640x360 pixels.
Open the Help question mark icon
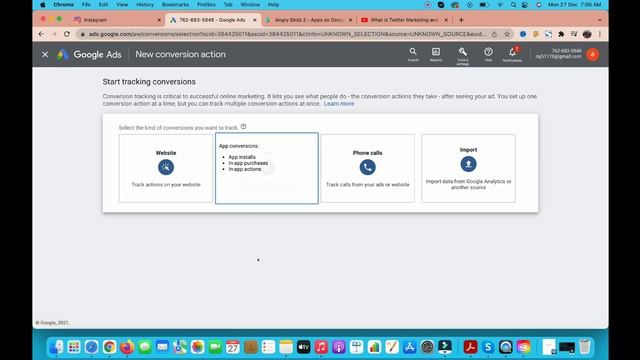point(488,54)
